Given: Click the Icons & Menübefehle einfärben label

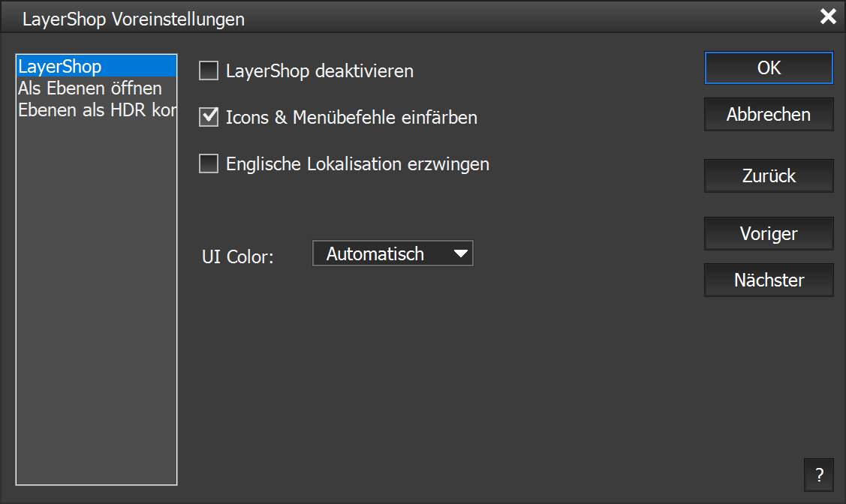Looking at the screenshot, I should (351, 118).
